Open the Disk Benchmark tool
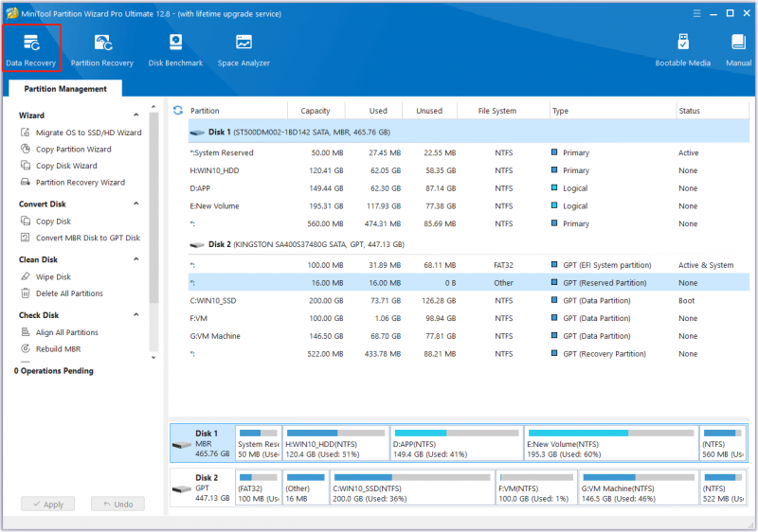Image resolution: width=758 pixels, height=532 pixels. [175, 50]
